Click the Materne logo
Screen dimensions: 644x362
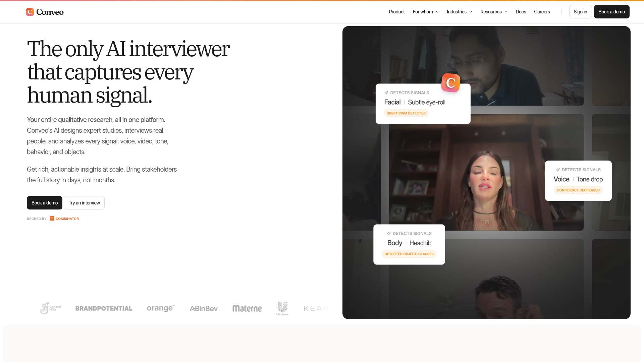point(247,308)
